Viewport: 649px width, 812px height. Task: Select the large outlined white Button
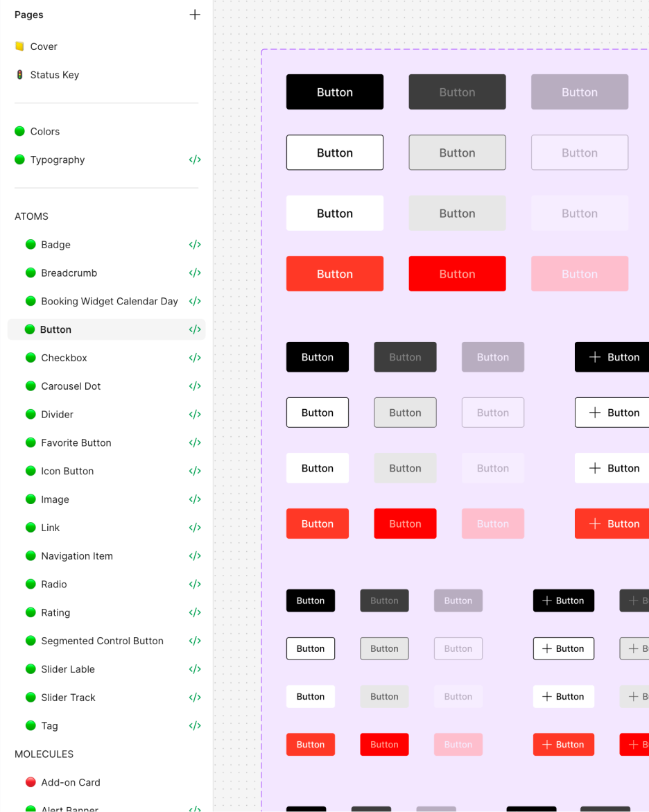335,153
